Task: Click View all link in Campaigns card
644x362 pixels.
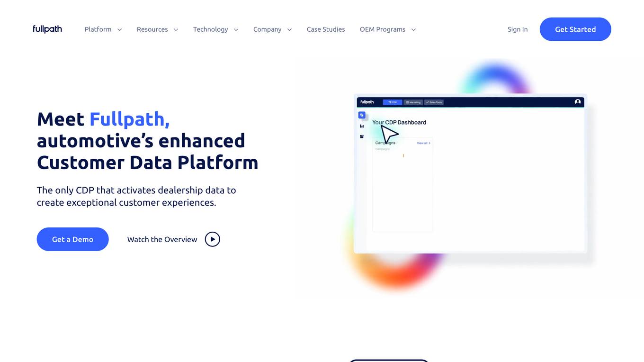Action: (x=423, y=143)
